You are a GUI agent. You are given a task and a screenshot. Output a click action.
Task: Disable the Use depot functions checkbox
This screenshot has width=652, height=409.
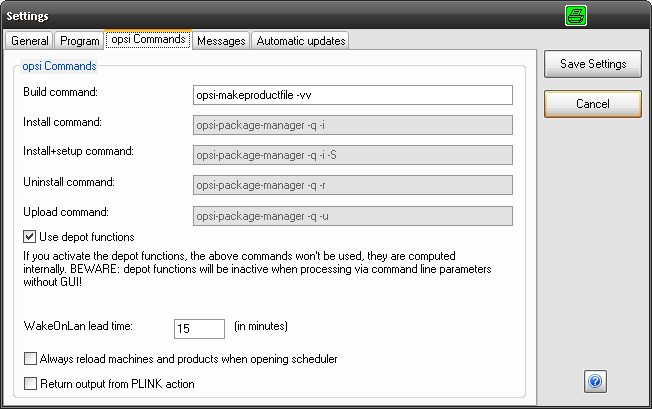point(30,237)
